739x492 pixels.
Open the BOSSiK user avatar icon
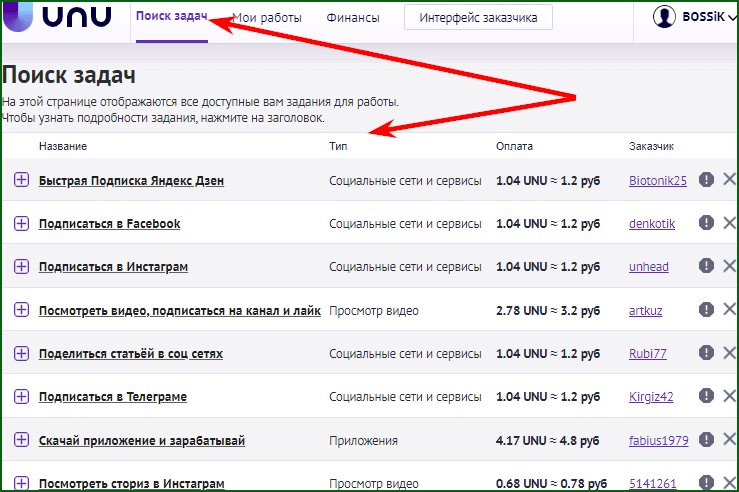[x=664, y=16]
